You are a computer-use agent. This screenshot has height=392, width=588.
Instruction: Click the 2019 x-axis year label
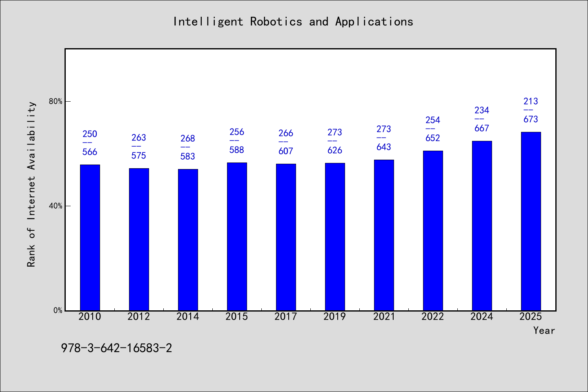pos(335,316)
